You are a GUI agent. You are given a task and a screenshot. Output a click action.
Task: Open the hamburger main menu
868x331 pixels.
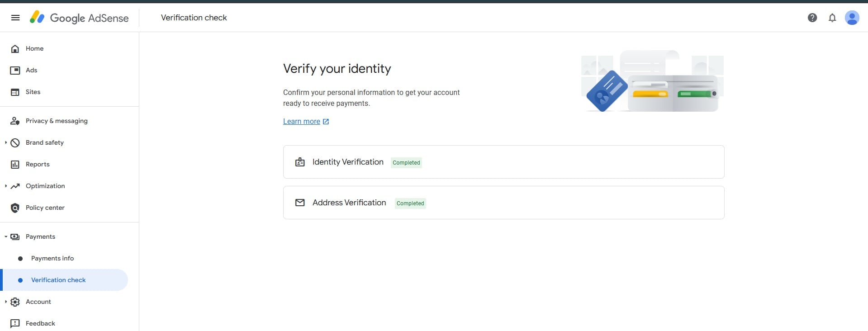click(x=15, y=18)
